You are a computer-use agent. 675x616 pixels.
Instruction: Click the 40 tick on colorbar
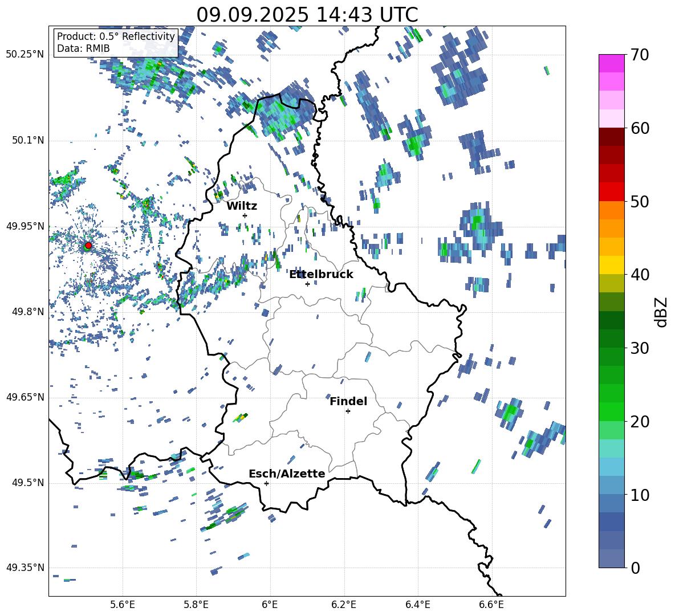(x=640, y=275)
